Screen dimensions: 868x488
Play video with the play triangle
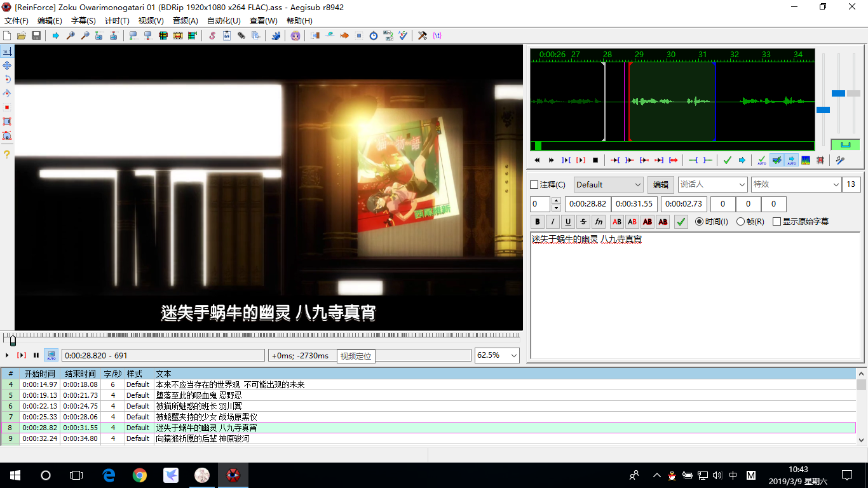coord(7,355)
